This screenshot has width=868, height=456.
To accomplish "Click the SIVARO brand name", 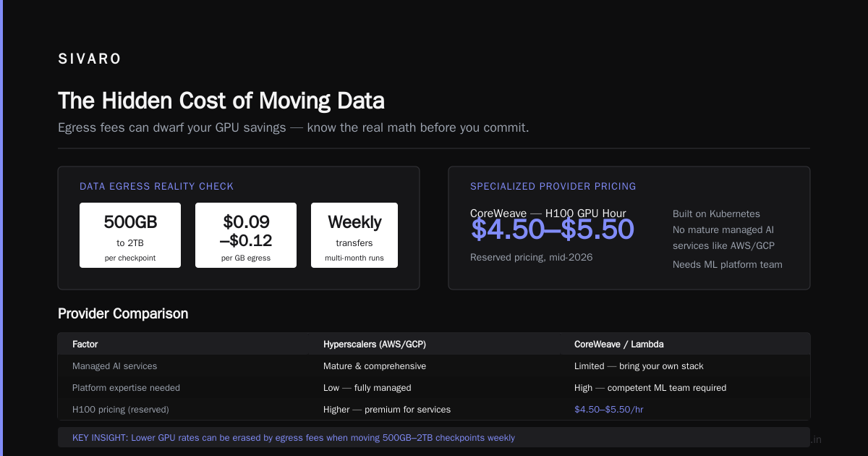I will point(90,59).
